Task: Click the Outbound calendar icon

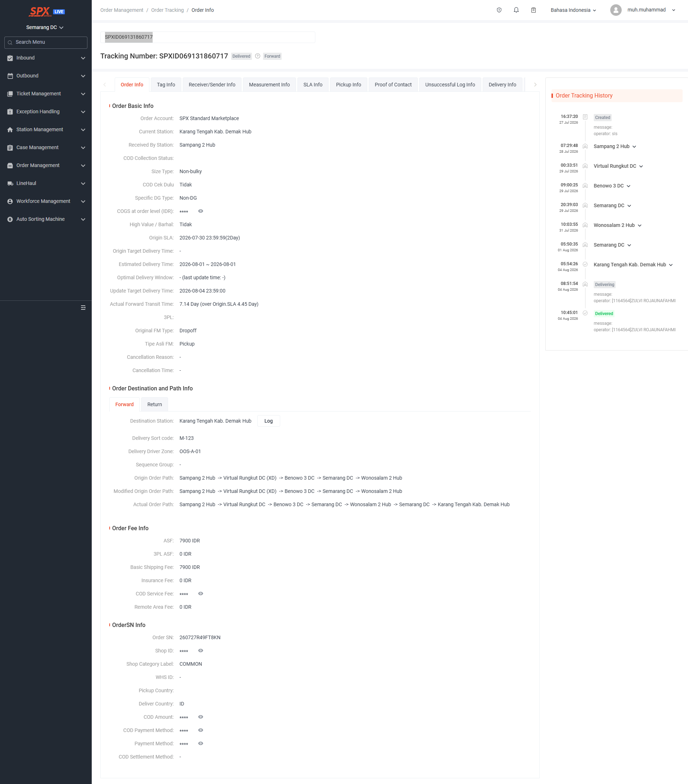Action: click(x=10, y=76)
